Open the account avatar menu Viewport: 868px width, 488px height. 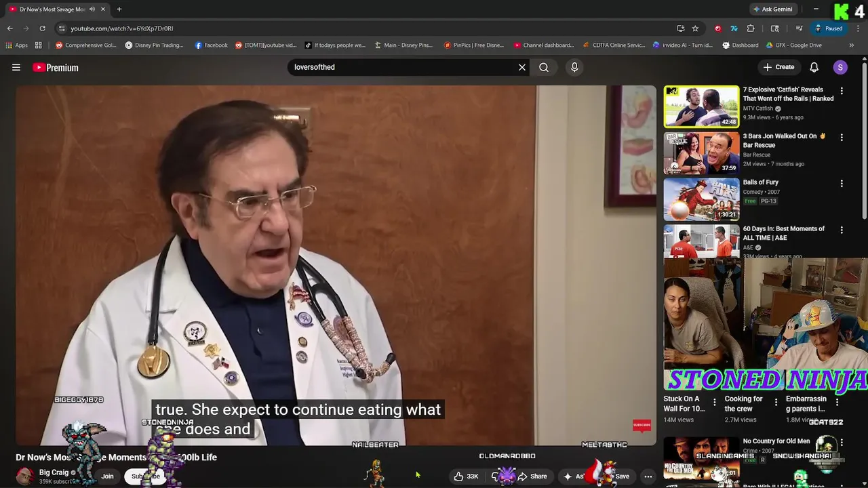point(840,67)
